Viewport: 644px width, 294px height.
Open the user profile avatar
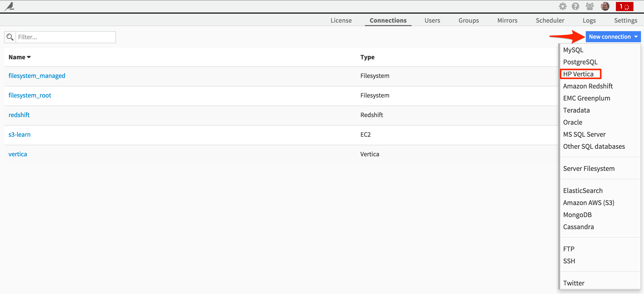[605, 7]
